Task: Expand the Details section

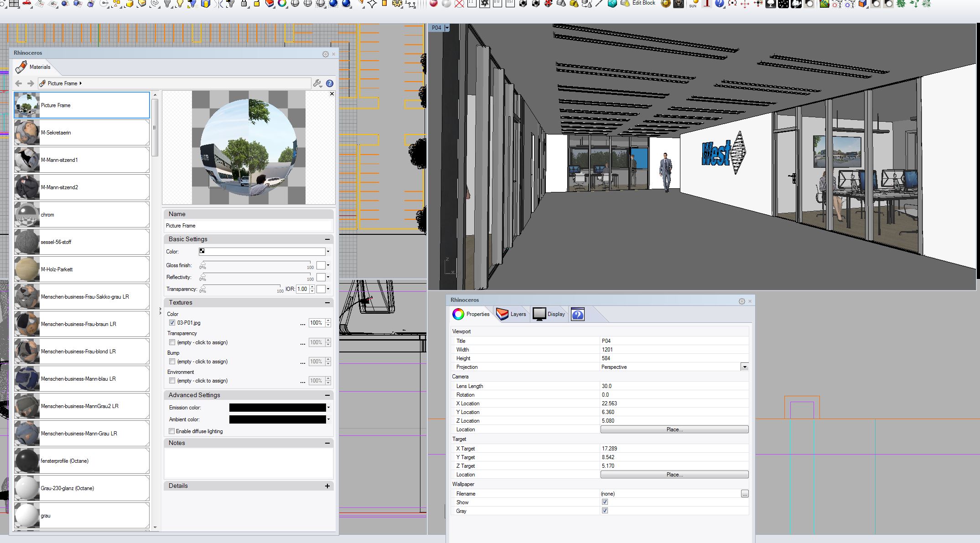Action: point(327,486)
